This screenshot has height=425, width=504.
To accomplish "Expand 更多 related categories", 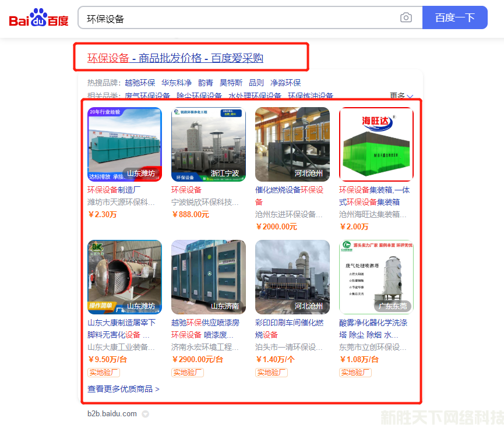I will [401, 96].
